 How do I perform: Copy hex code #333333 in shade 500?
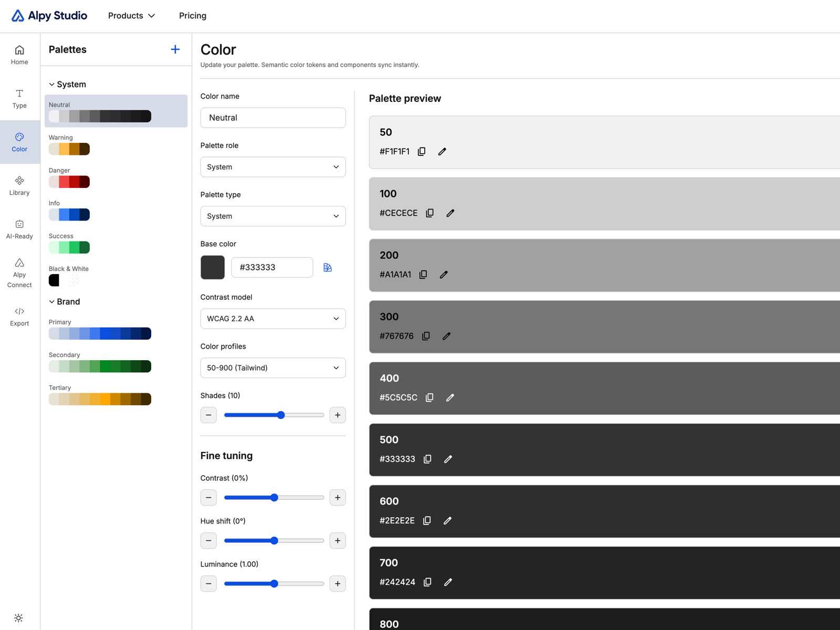[427, 459]
